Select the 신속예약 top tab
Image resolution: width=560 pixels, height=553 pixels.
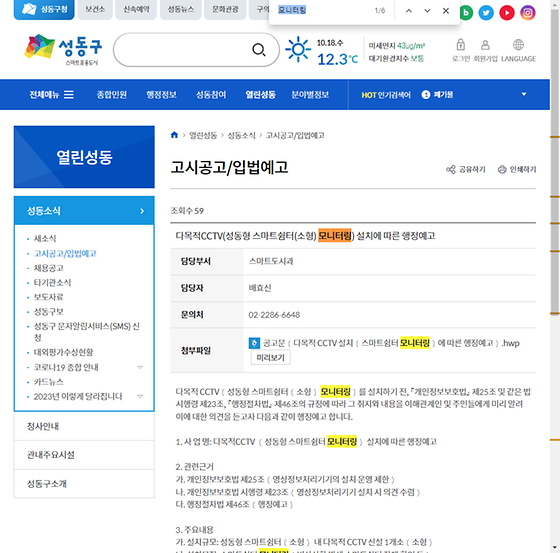pos(136,9)
